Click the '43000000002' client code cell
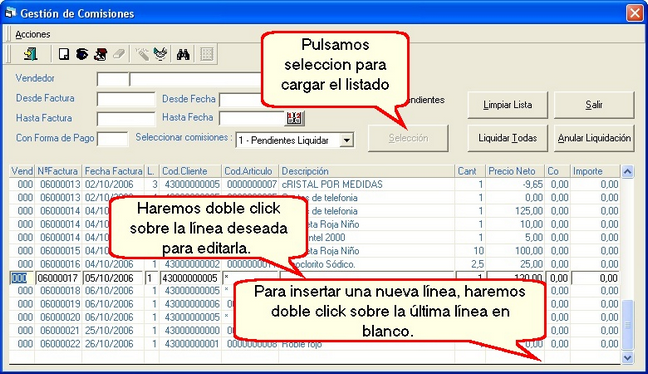 [192, 264]
